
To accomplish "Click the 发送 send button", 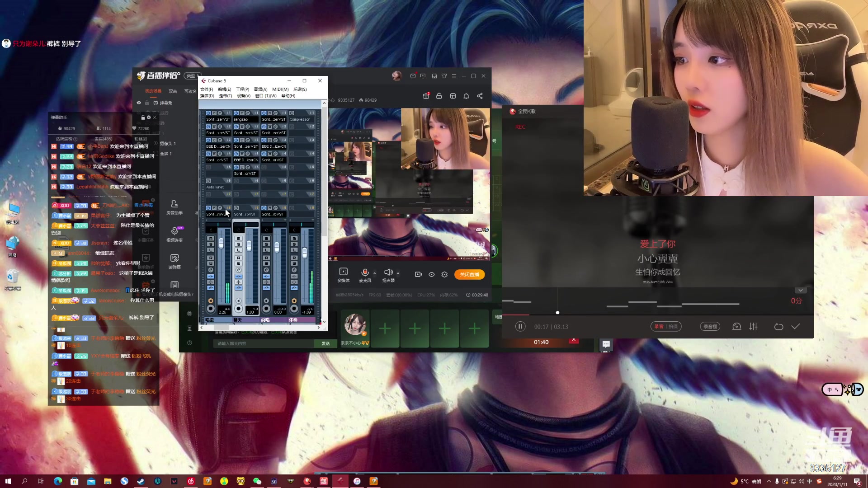I will [x=325, y=343].
